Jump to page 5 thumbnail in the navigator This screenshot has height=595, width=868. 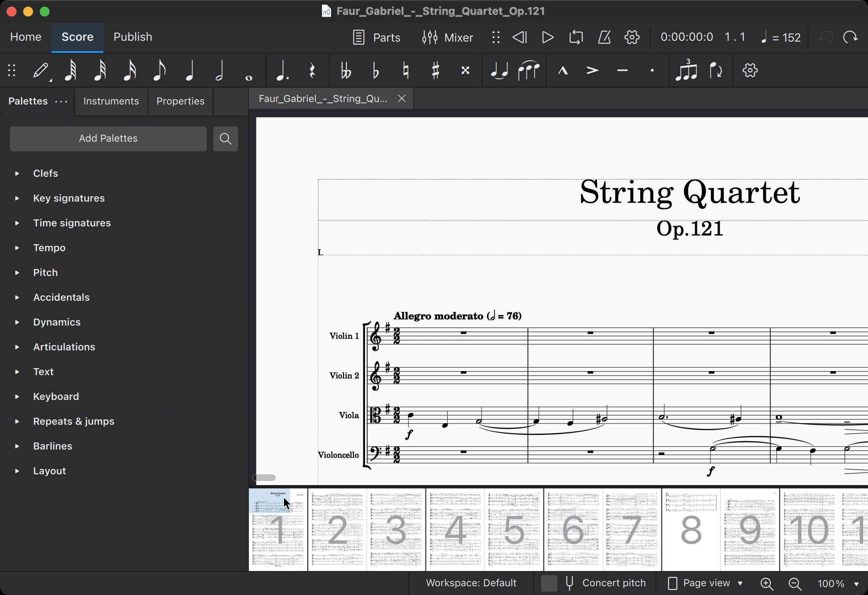514,530
